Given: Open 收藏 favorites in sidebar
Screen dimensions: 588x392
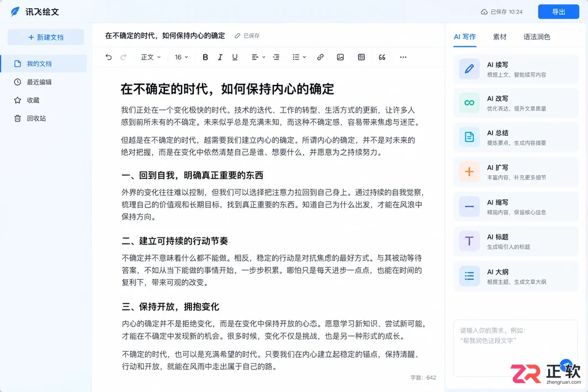Looking at the screenshot, I should pyautogui.click(x=44, y=100).
